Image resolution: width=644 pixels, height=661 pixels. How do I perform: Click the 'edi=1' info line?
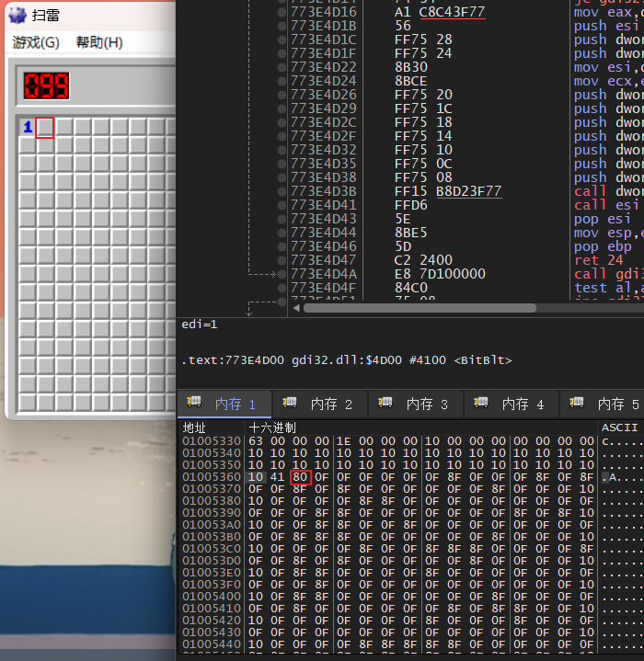pos(200,325)
